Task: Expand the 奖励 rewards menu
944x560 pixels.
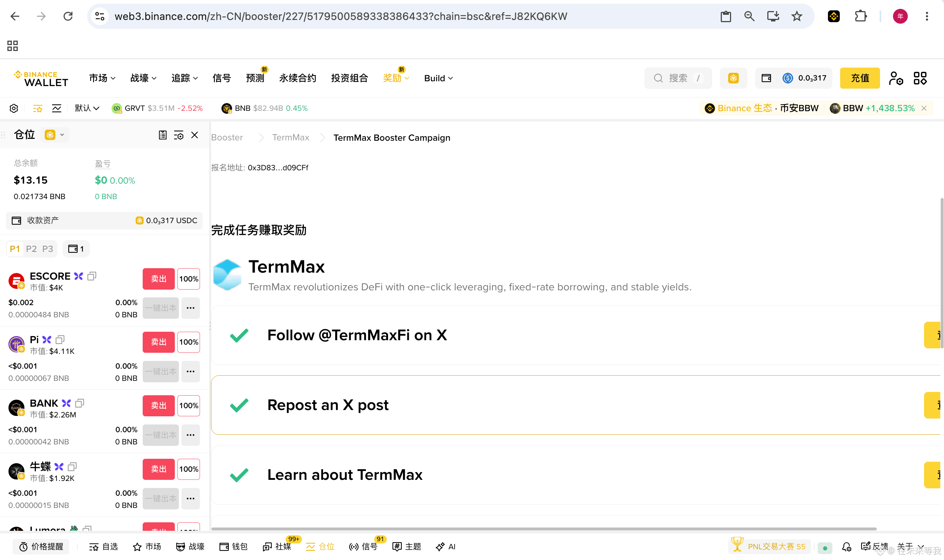Action: (396, 78)
